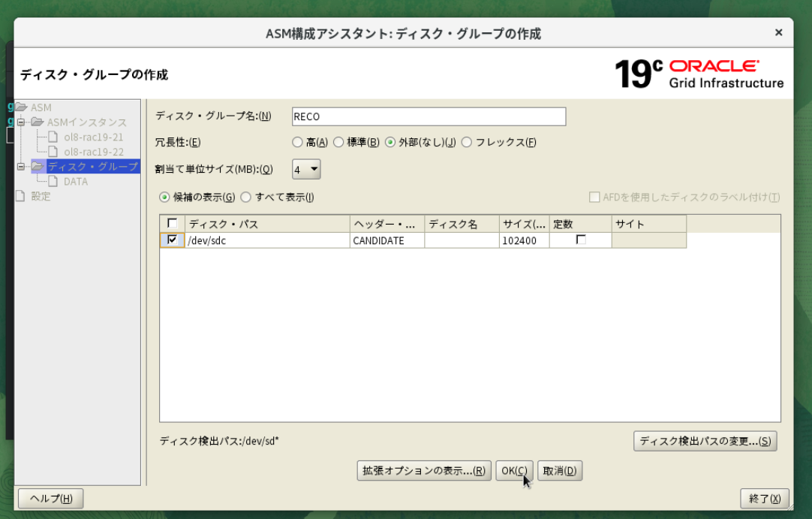Viewport: 812px width, 519px height.
Task: Click the DATA disk group document icon
Action: [53, 182]
